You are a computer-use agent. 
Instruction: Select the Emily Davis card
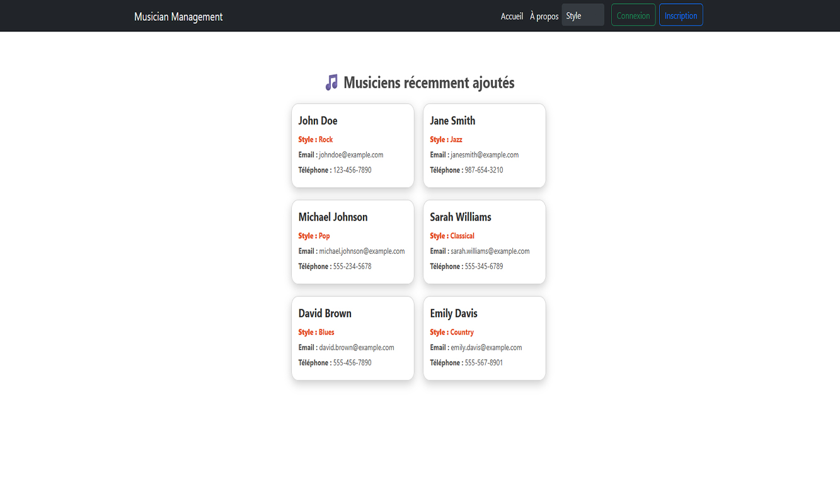pyautogui.click(x=484, y=338)
